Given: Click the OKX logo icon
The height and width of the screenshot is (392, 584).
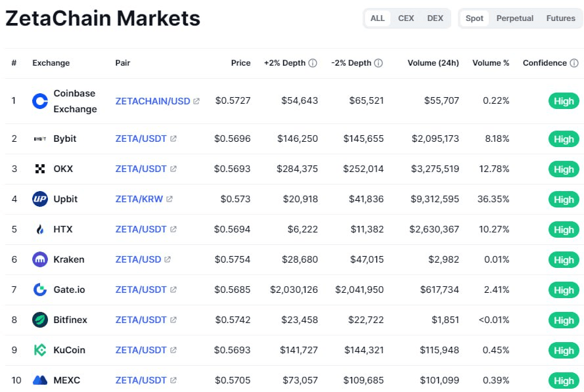Looking at the screenshot, I should (40, 169).
